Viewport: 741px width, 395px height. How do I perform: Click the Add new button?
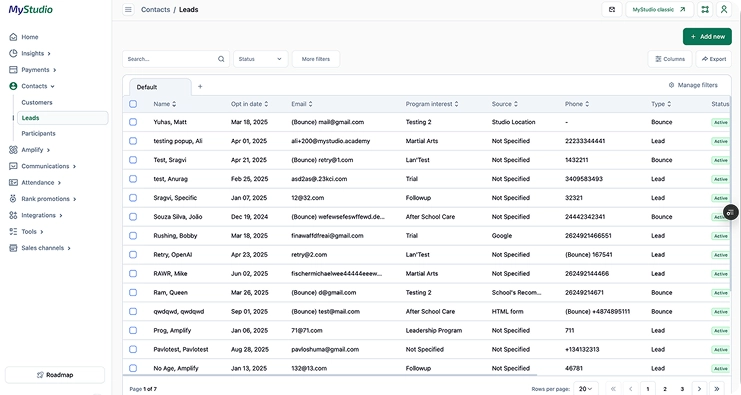(x=707, y=36)
